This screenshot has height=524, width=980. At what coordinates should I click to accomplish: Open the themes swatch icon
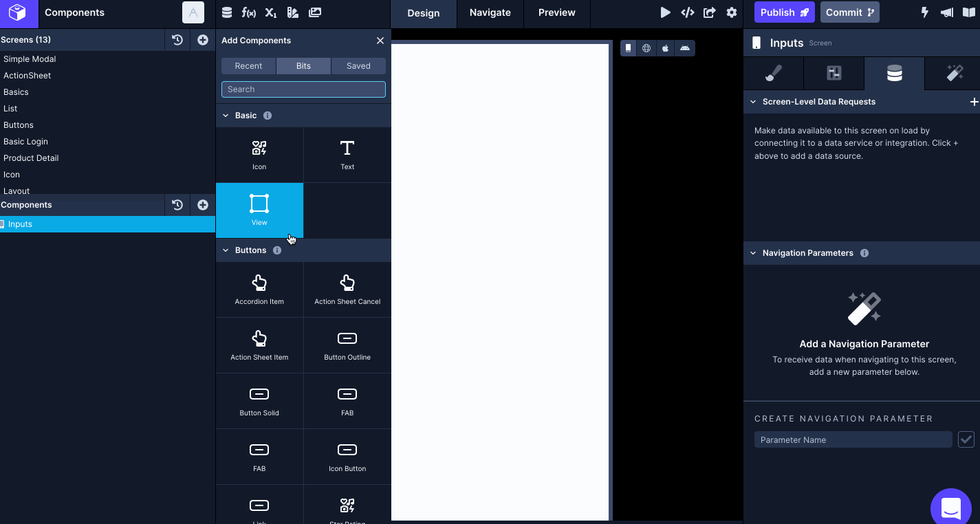click(293, 12)
